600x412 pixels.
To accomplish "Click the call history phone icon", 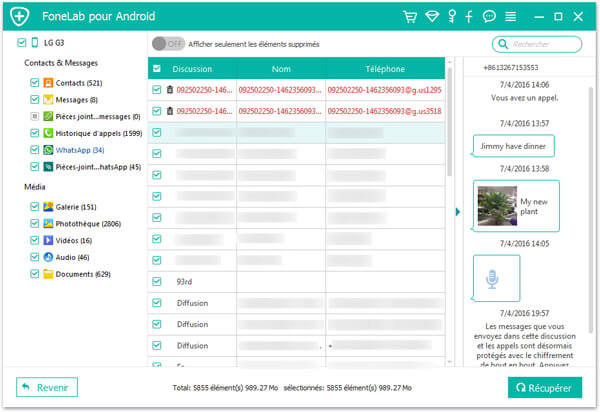I will click(x=48, y=133).
